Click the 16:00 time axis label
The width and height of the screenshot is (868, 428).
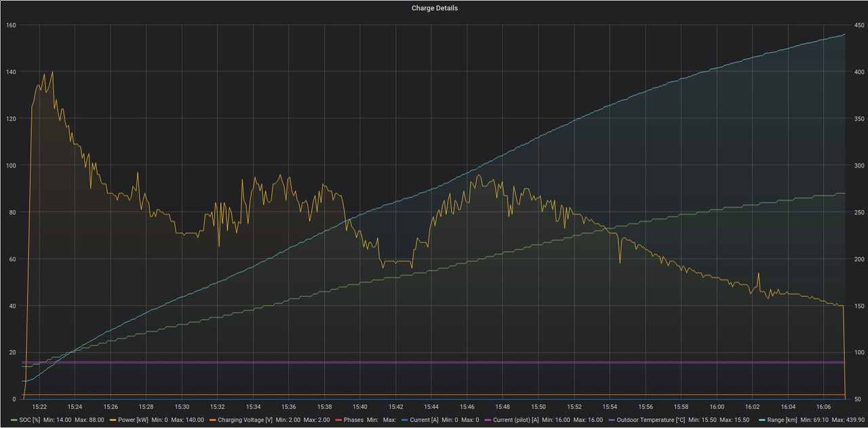click(x=717, y=407)
